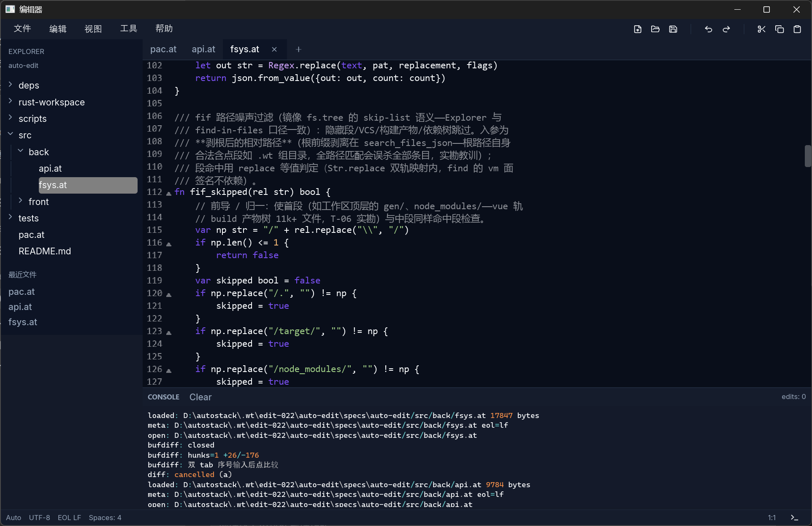Open the 帮助 menu
Image resolution: width=812 pixels, height=526 pixels.
[164, 29]
